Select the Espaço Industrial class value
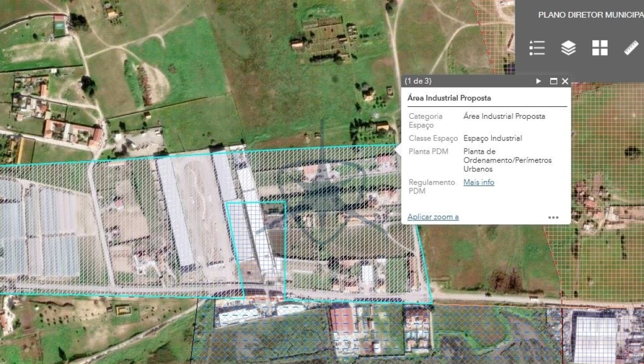This screenshot has width=644, height=364. coord(493,139)
